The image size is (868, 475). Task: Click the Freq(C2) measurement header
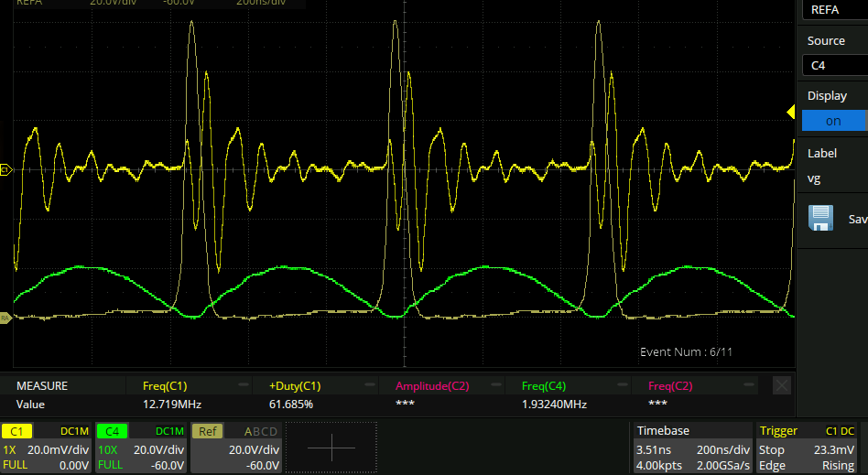[670, 386]
